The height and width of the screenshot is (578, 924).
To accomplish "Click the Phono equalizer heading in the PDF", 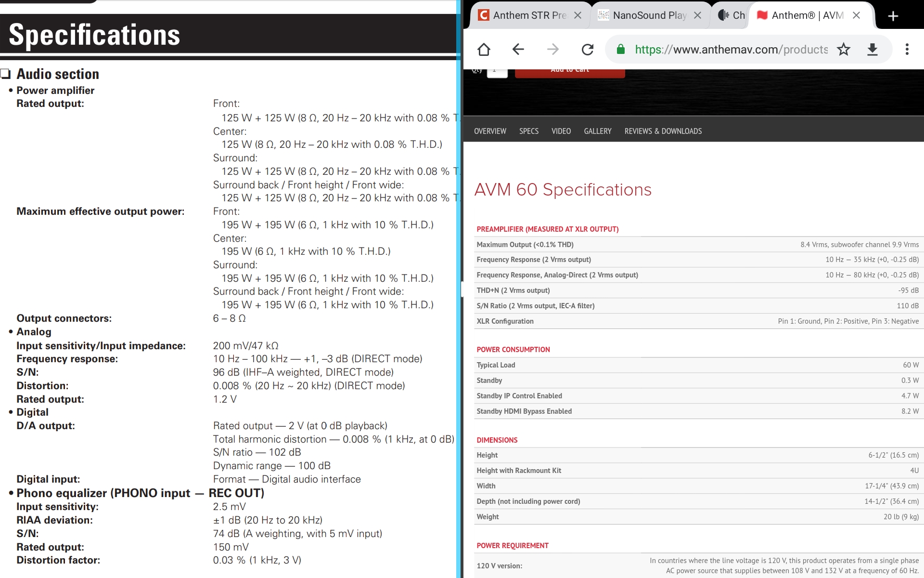I will click(x=141, y=493).
